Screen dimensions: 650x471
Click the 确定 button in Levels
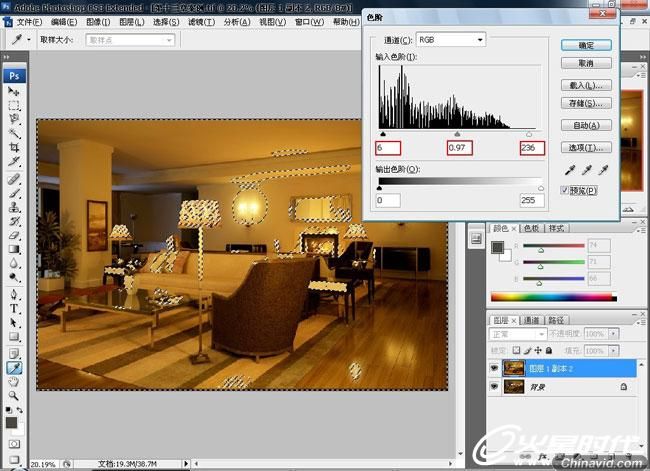pos(586,45)
